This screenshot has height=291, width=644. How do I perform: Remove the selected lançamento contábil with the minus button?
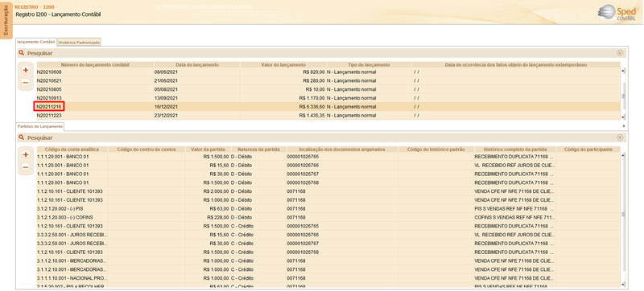pos(26,82)
